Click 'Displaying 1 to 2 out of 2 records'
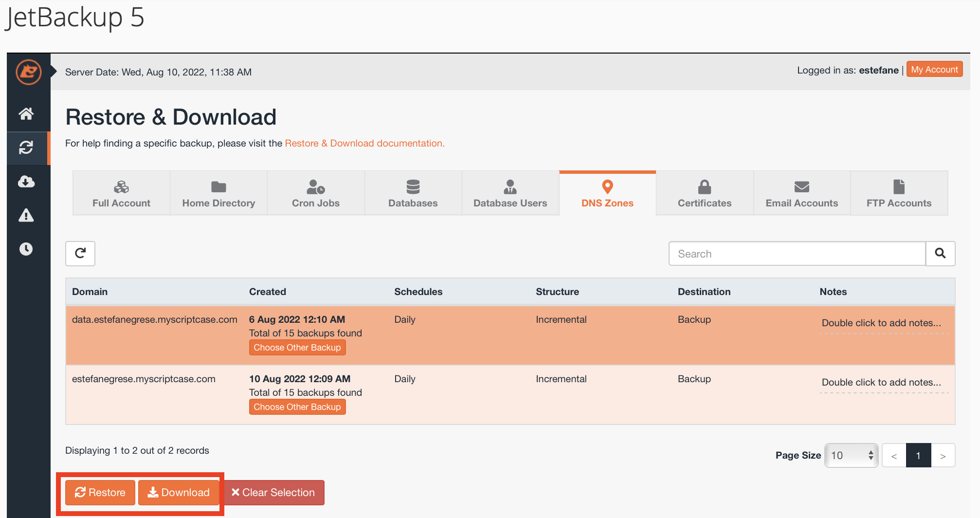 (137, 450)
